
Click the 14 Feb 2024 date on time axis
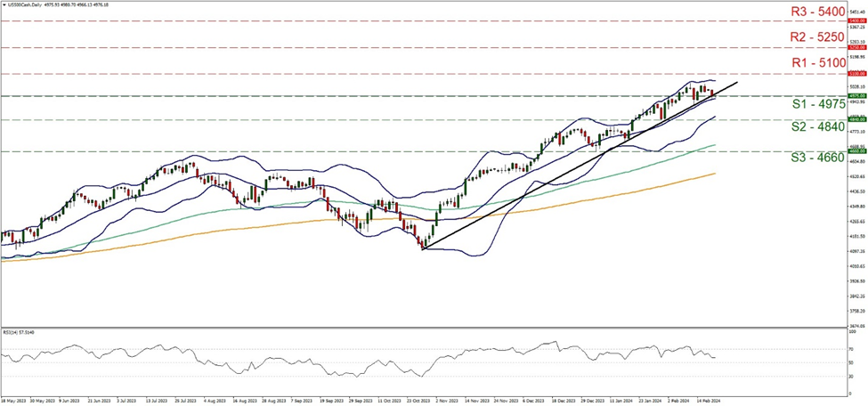click(x=707, y=401)
